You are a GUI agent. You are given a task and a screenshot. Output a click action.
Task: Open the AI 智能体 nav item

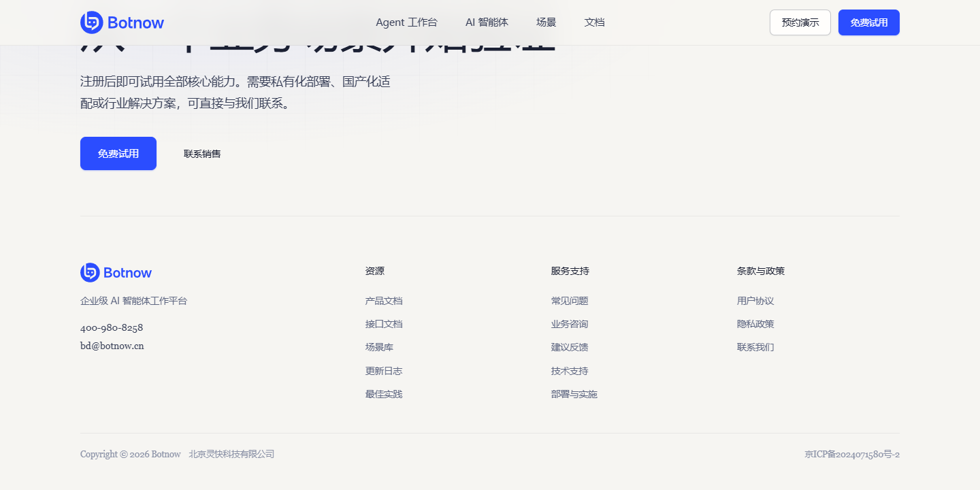click(487, 22)
